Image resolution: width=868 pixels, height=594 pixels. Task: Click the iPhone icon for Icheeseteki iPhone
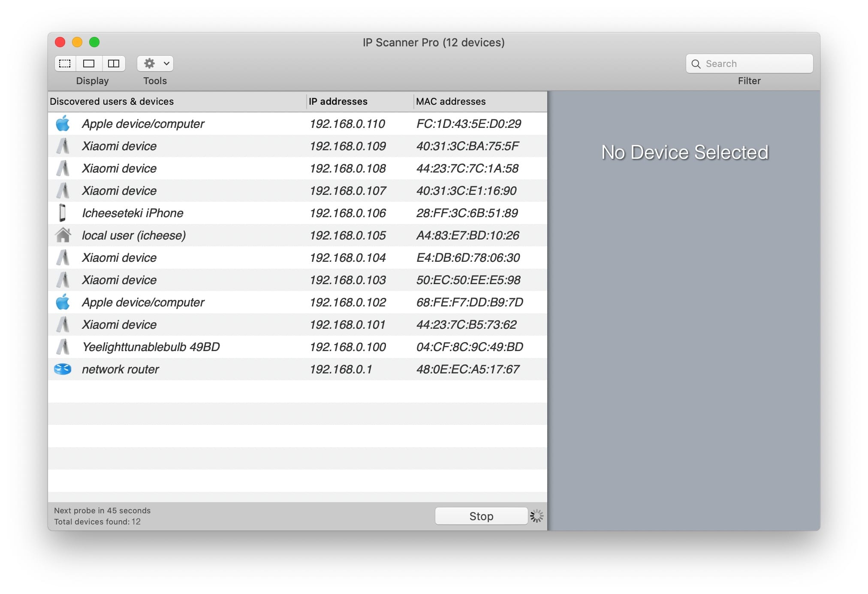click(x=63, y=213)
